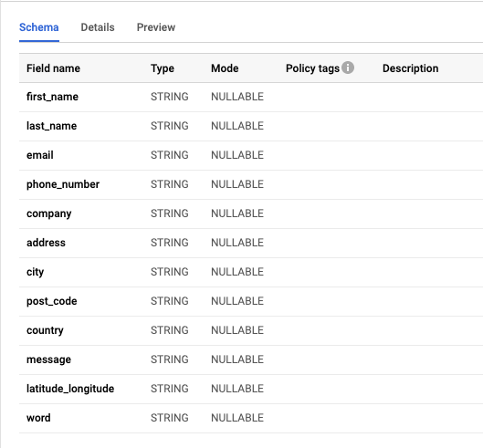Click STRING type in email row
Screen dimensions: 483x448
[170, 155]
